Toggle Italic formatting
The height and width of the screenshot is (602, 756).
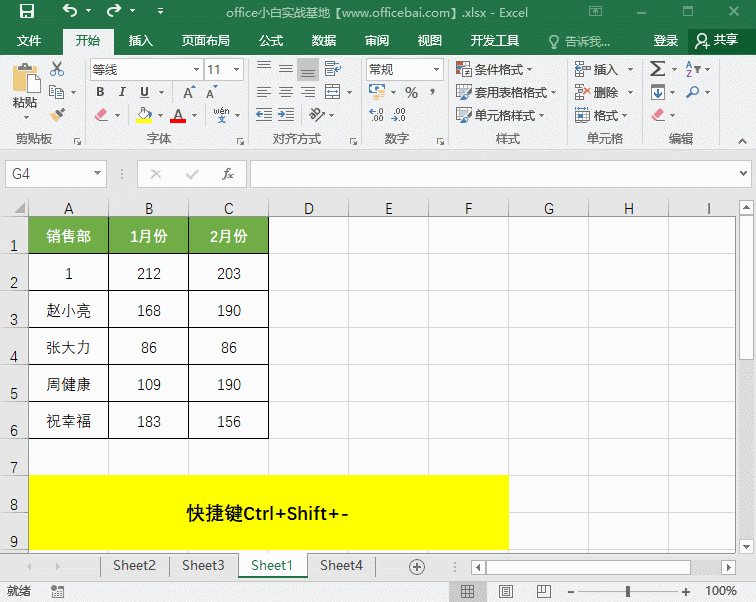point(122,92)
